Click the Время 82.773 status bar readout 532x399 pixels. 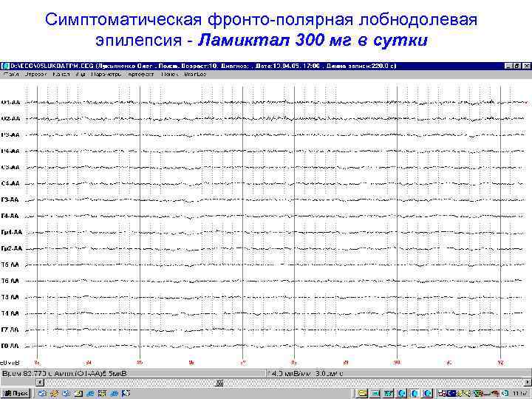[64, 374]
